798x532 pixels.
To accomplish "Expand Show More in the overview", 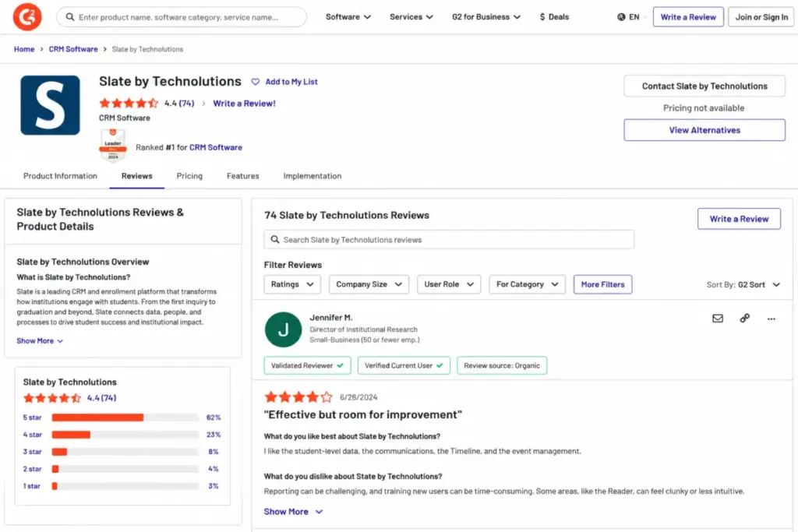I will coord(40,340).
